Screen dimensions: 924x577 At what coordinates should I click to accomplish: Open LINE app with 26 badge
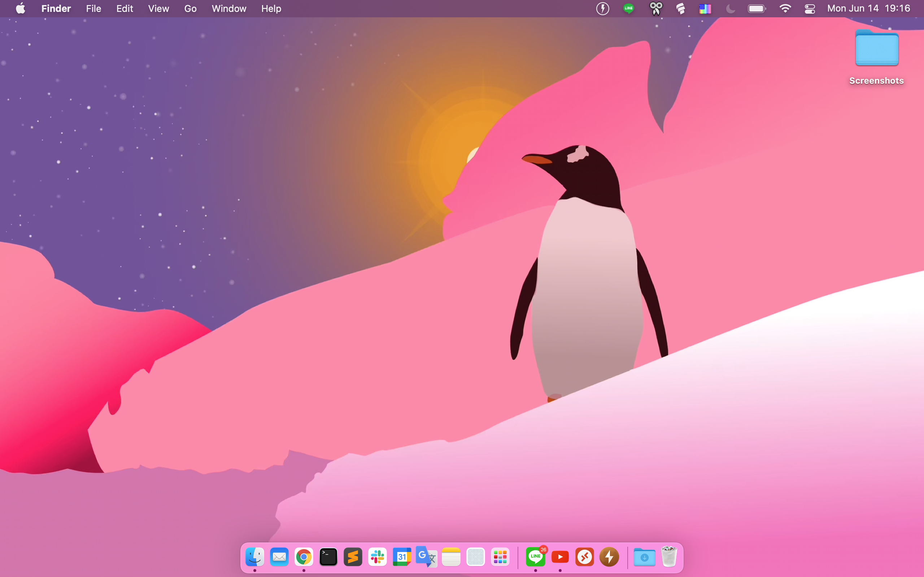click(535, 557)
